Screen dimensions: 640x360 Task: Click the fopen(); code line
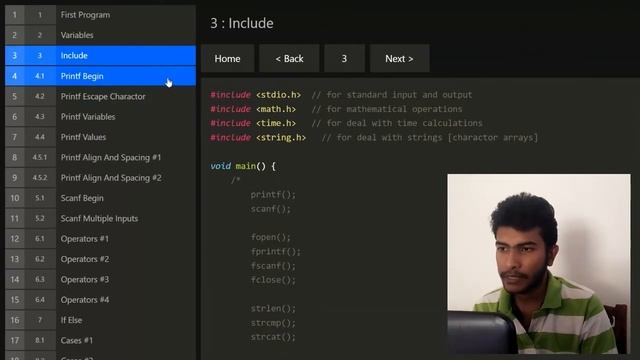click(271, 237)
